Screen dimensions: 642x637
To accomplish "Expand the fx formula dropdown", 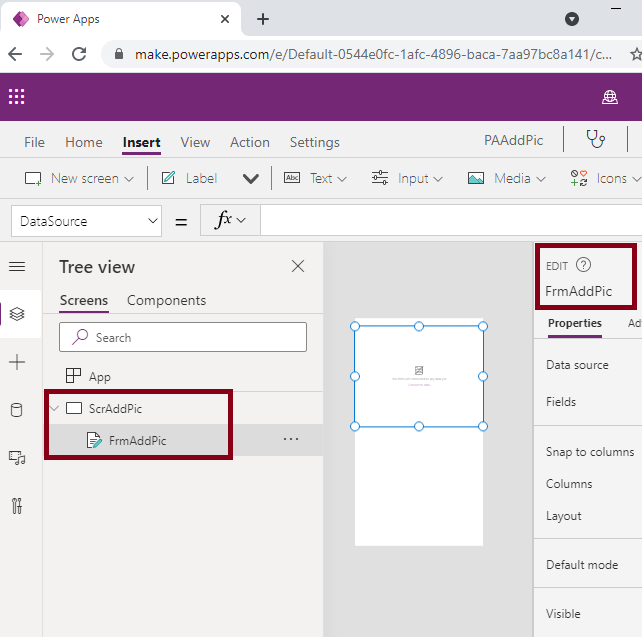I will 241,221.
